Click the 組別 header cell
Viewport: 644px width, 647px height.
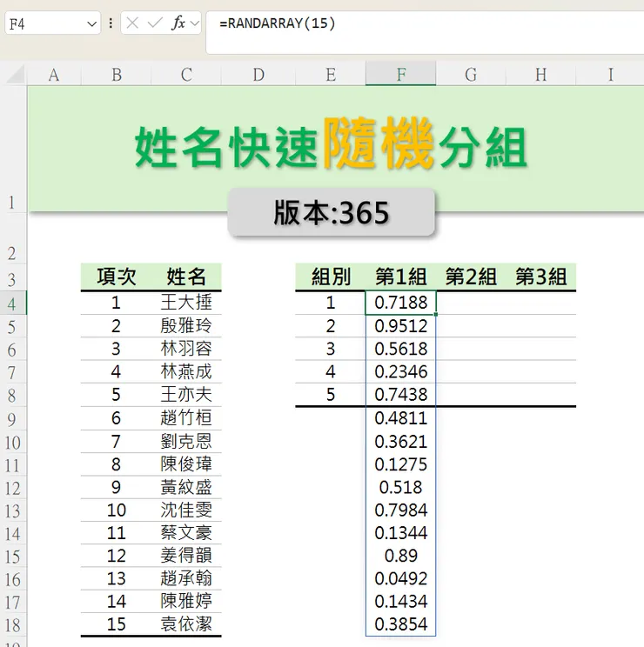(x=331, y=277)
